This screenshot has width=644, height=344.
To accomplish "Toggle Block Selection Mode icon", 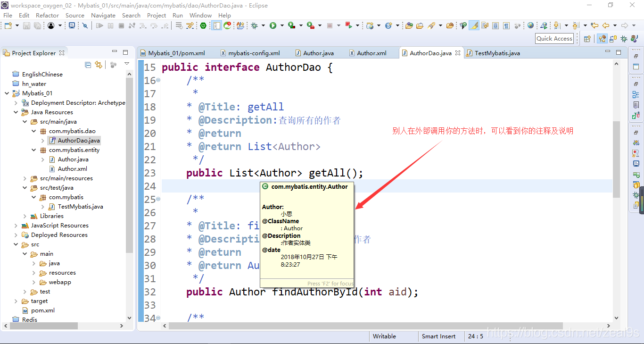I will pyautogui.click(x=495, y=25).
